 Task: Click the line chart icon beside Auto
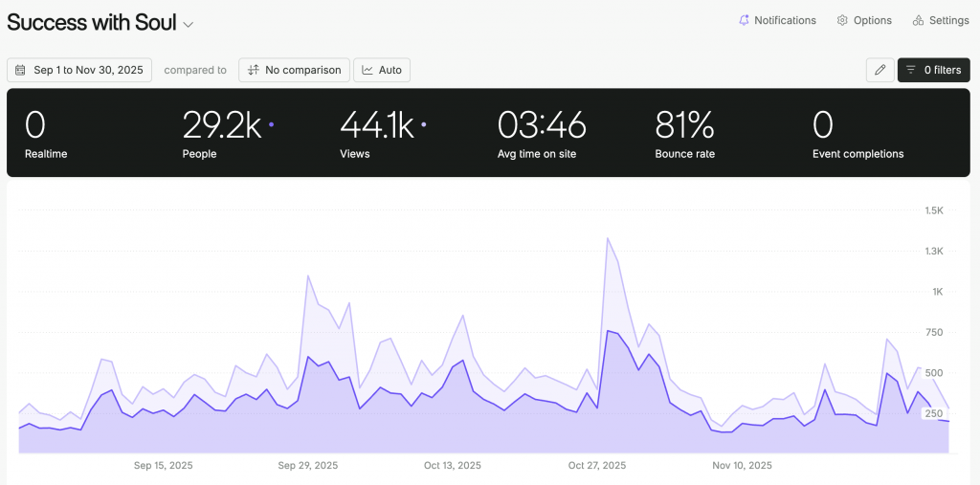[367, 70]
